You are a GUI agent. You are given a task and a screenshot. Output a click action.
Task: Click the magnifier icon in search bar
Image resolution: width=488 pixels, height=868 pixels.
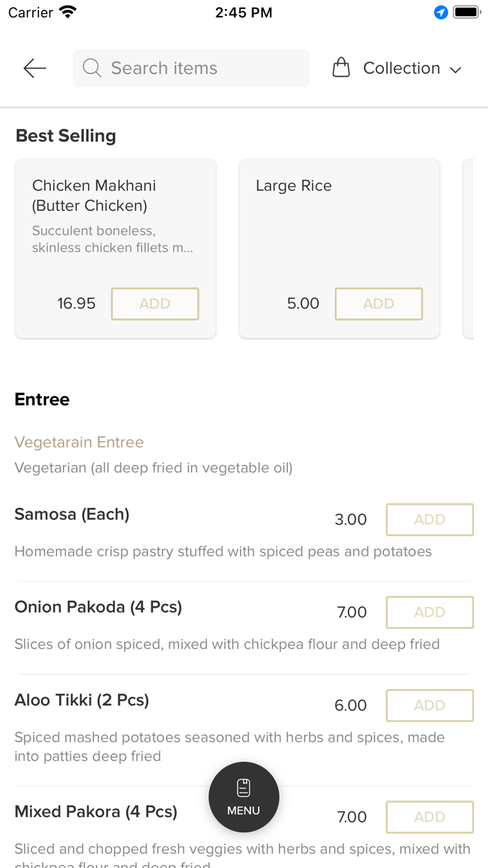pos(91,68)
